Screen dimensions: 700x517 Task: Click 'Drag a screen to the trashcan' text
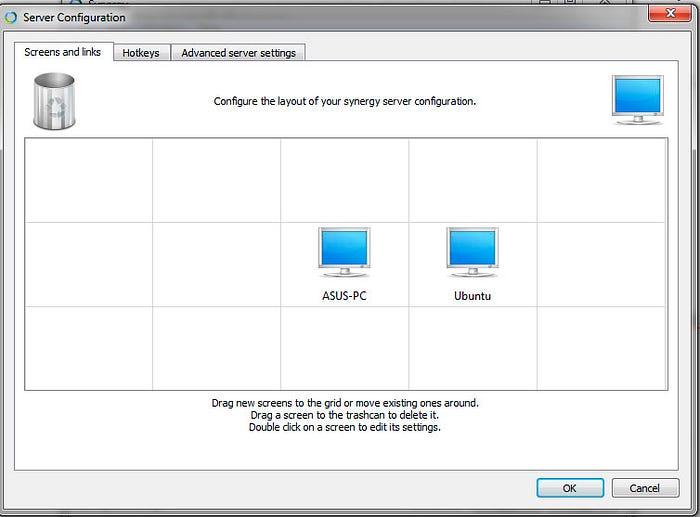click(345, 415)
